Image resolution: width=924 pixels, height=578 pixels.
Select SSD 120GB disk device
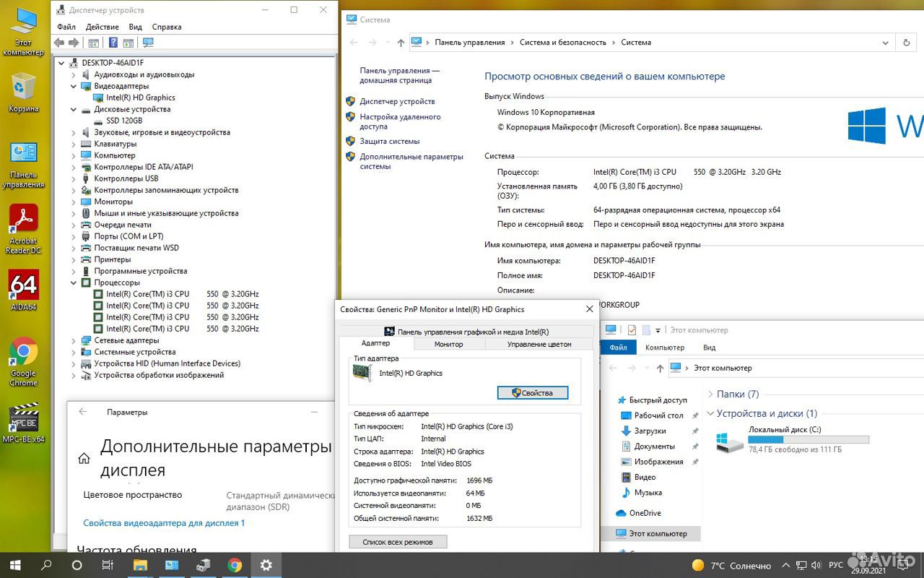[x=124, y=121]
